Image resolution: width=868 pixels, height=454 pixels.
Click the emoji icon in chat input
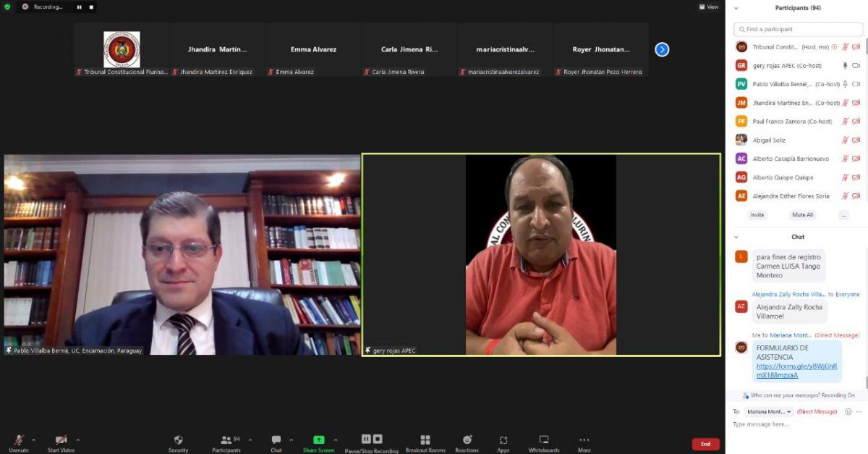coord(848,411)
